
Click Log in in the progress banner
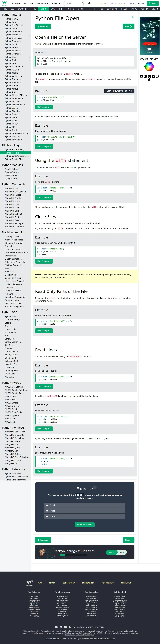click(x=121, y=552)
